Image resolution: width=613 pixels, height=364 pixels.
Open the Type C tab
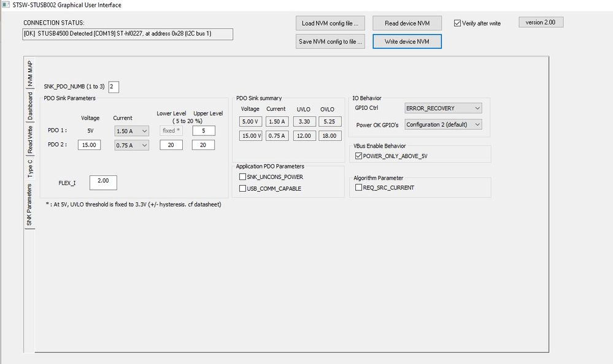[x=29, y=168]
